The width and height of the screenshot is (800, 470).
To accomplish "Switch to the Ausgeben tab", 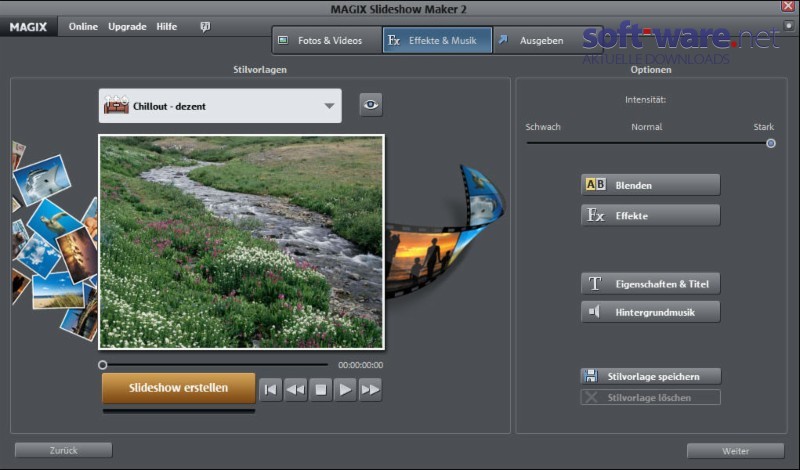I will pyautogui.click(x=541, y=40).
